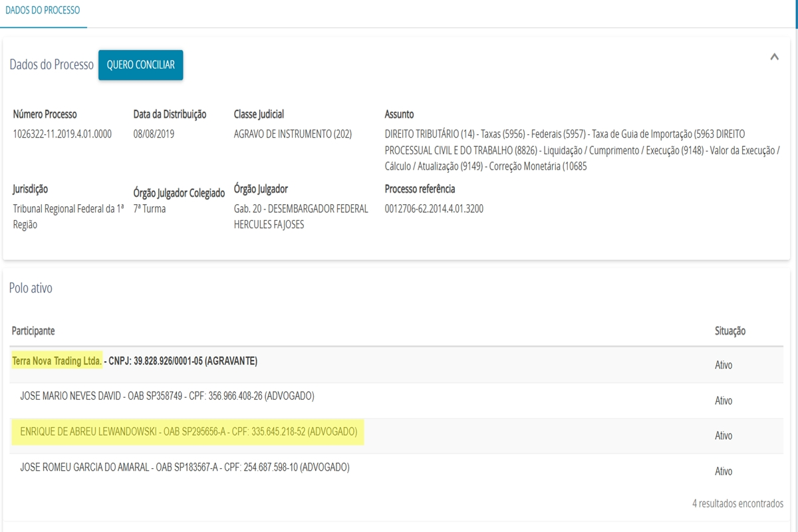
Task: Select the AGRAVO DE INSTRUMENTO (202) class text
Action: (x=293, y=134)
